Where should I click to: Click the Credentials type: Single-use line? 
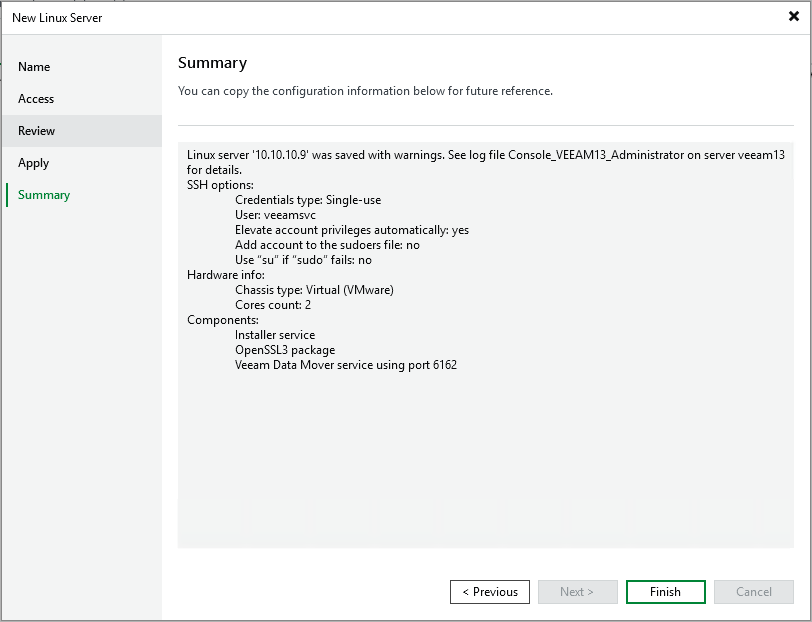307,200
